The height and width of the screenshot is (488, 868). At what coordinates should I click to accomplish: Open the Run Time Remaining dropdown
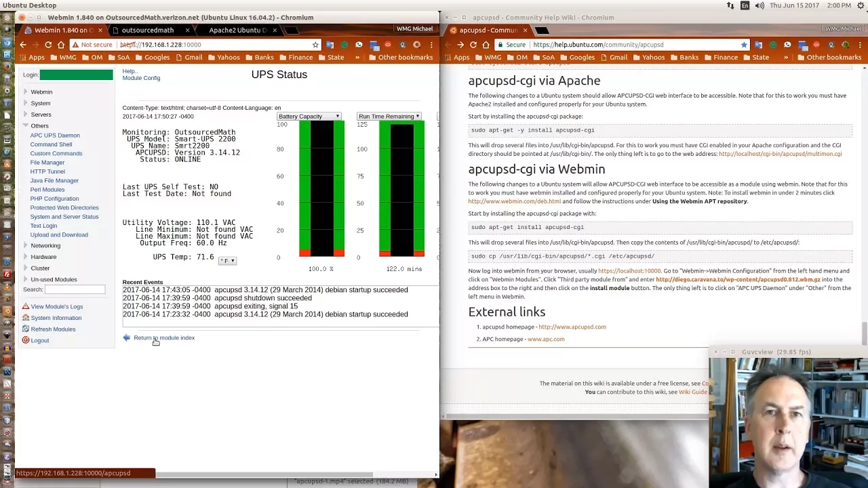pyautogui.click(x=389, y=117)
